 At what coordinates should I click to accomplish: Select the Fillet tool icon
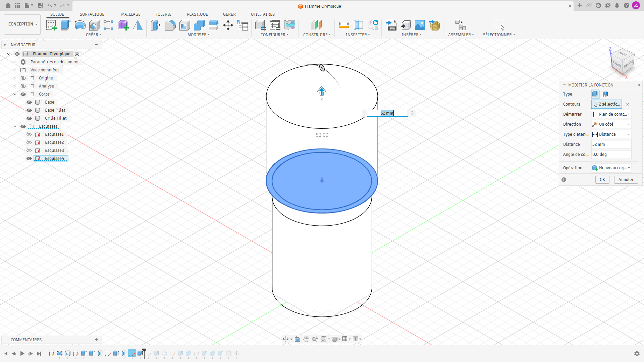(x=170, y=25)
